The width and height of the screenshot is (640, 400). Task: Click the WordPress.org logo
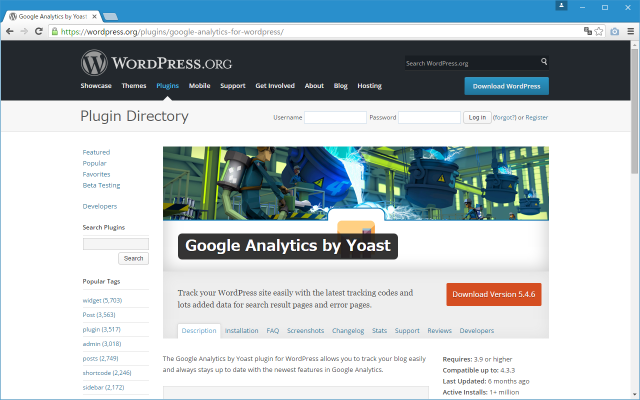[156, 63]
